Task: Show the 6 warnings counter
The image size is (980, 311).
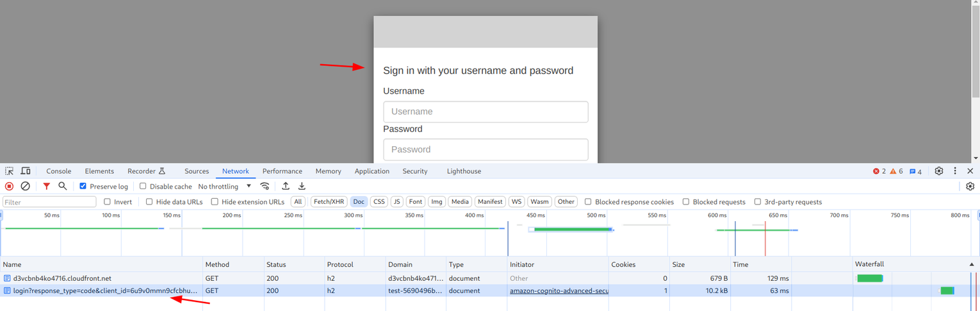Action: 897,171
